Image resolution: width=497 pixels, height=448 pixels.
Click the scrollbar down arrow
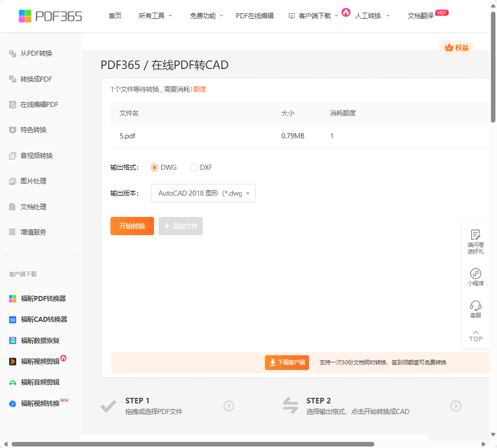493,435
